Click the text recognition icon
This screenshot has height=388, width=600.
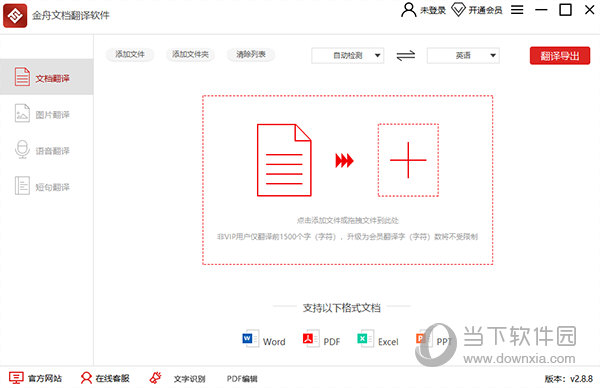(155, 378)
